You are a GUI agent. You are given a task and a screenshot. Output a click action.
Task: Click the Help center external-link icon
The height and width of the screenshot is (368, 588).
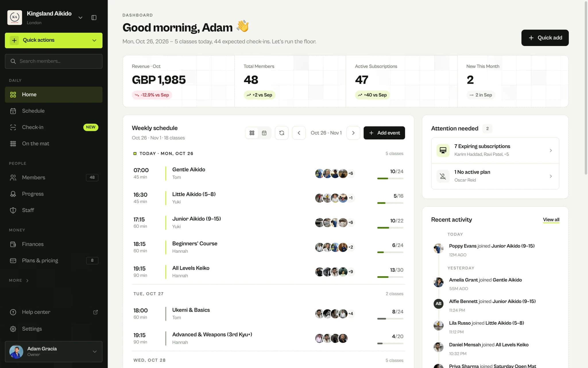(96, 312)
